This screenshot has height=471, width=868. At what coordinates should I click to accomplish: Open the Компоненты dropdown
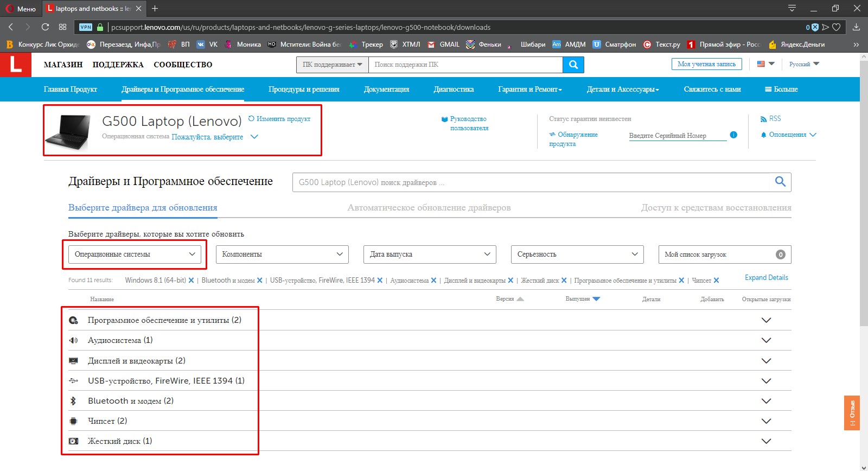(282, 254)
